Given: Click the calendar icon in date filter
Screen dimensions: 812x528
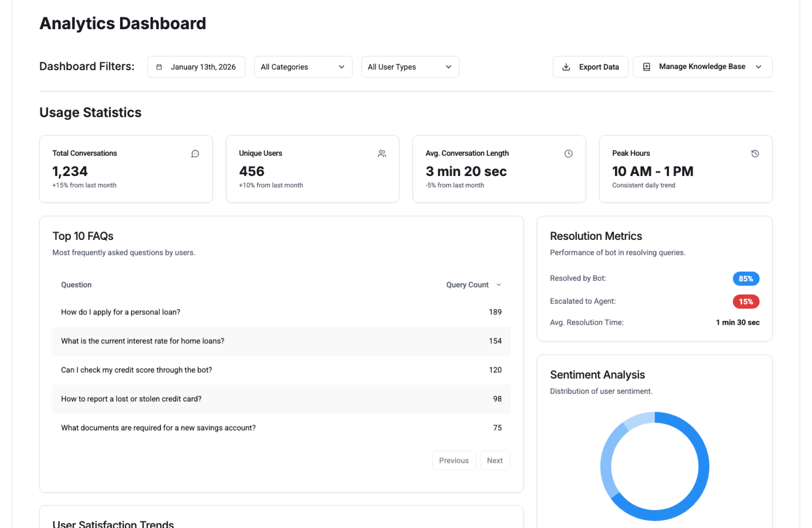Looking at the screenshot, I should 159,67.
